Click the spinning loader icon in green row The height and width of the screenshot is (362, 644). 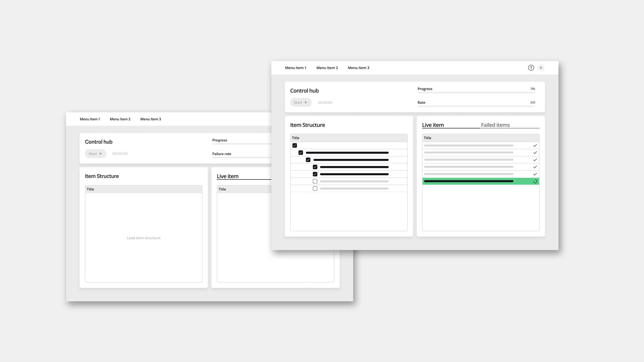pos(535,181)
